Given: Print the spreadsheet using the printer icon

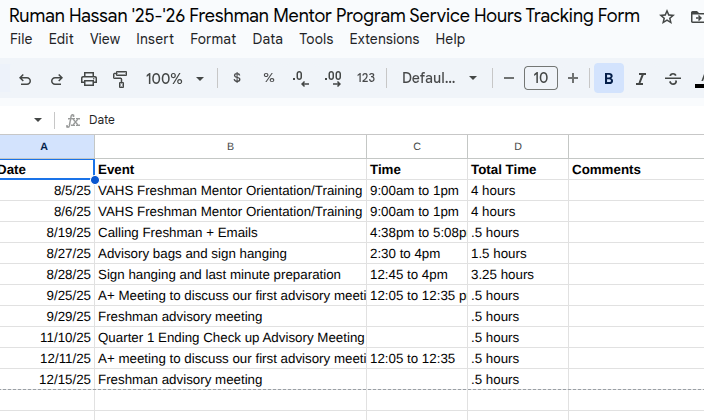Looking at the screenshot, I should [x=89, y=79].
